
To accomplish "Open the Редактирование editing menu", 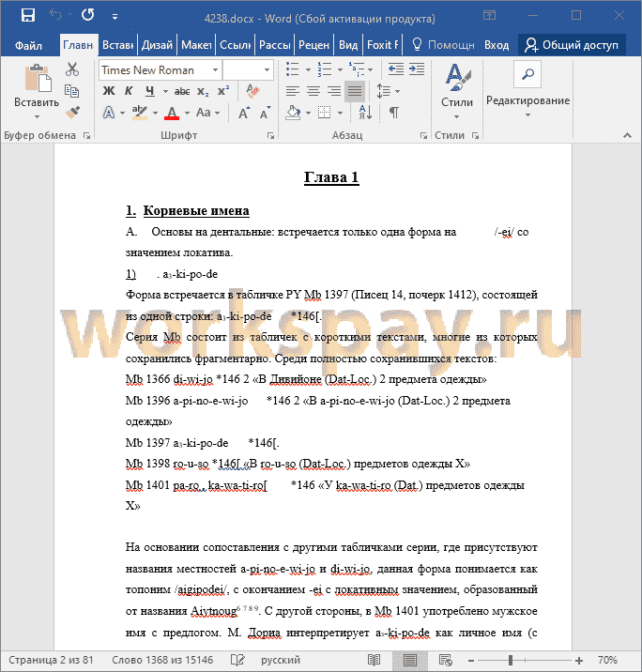I will coord(527,91).
